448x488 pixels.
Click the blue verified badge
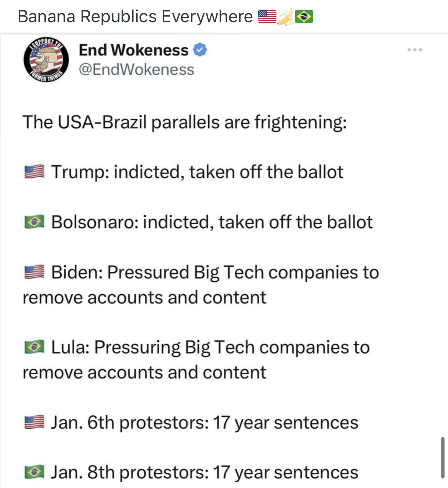coord(200,50)
